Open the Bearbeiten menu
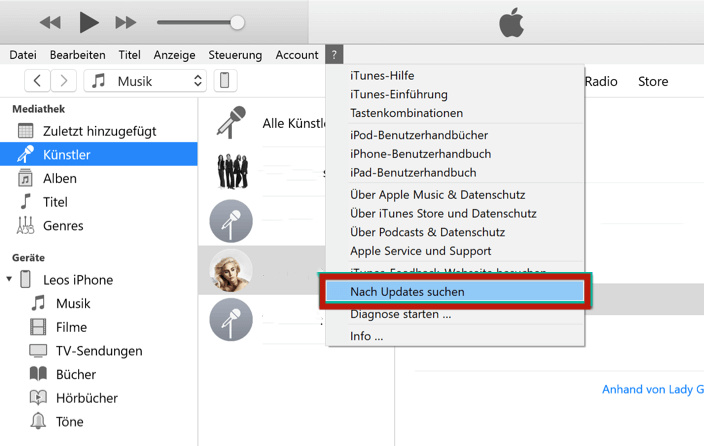This screenshot has height=446, width=704. click(78, 55)
